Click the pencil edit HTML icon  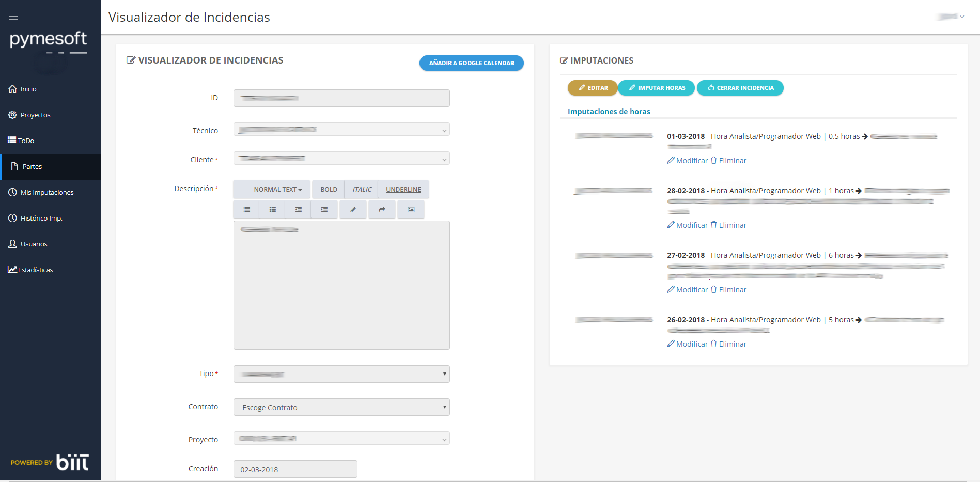pos(353,210)
